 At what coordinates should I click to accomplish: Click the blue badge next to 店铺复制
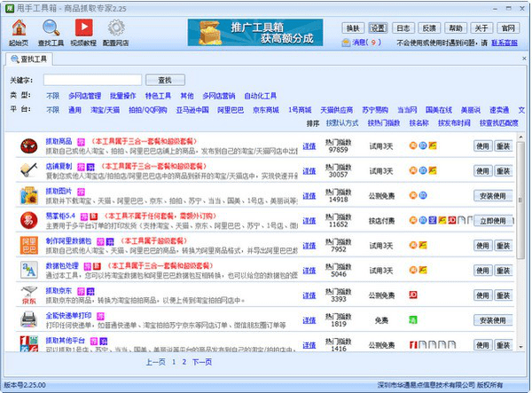point(90,167)
